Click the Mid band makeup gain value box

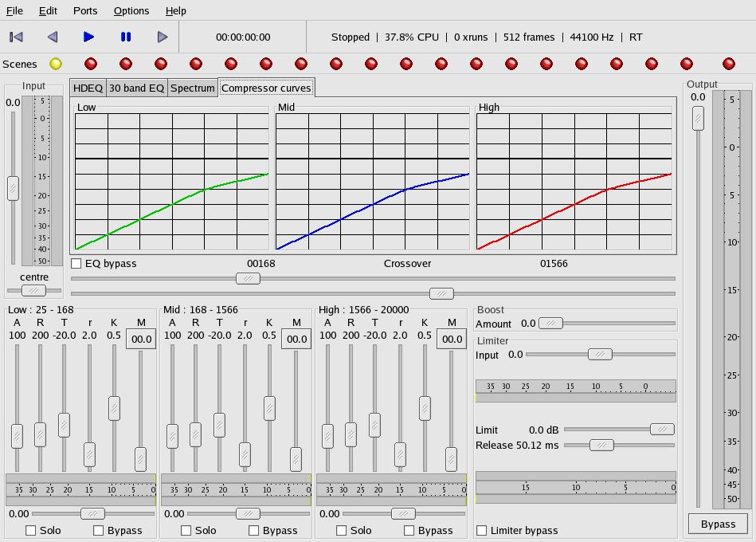pyautogui.click(x=296, y=339)
